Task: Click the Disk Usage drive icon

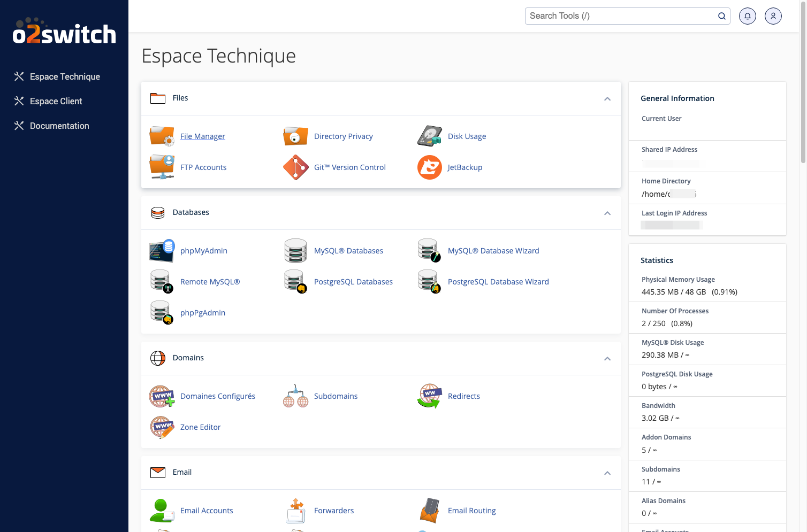Action: 429,136
